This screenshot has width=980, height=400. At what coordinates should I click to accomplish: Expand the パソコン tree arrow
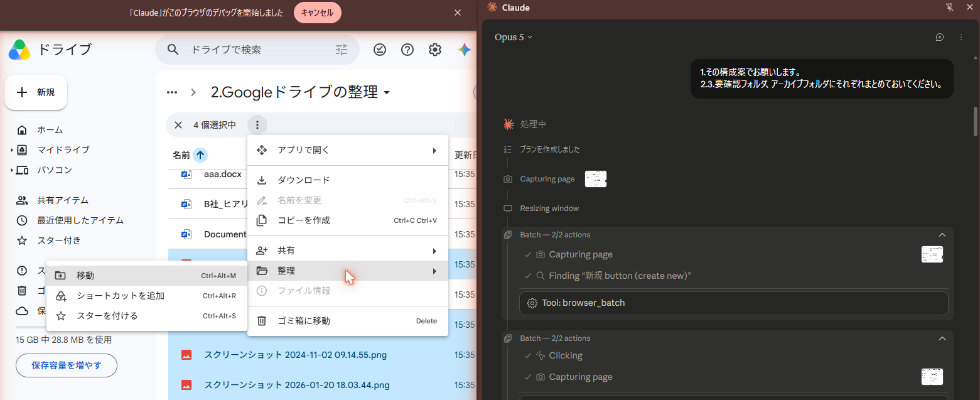click(11, 170)
